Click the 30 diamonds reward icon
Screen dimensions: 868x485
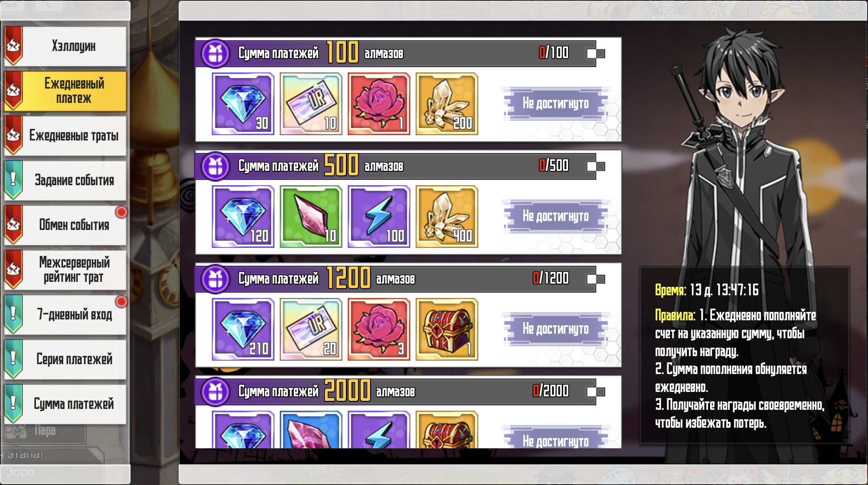click(243, 104)
